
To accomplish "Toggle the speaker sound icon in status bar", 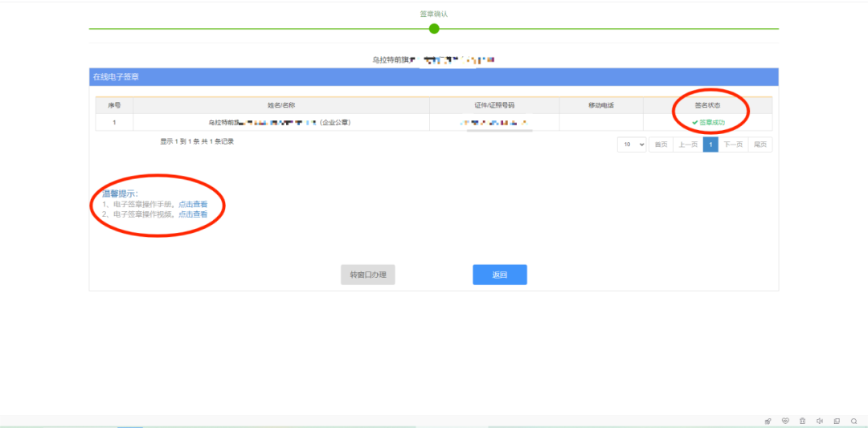I will point(820,422).
